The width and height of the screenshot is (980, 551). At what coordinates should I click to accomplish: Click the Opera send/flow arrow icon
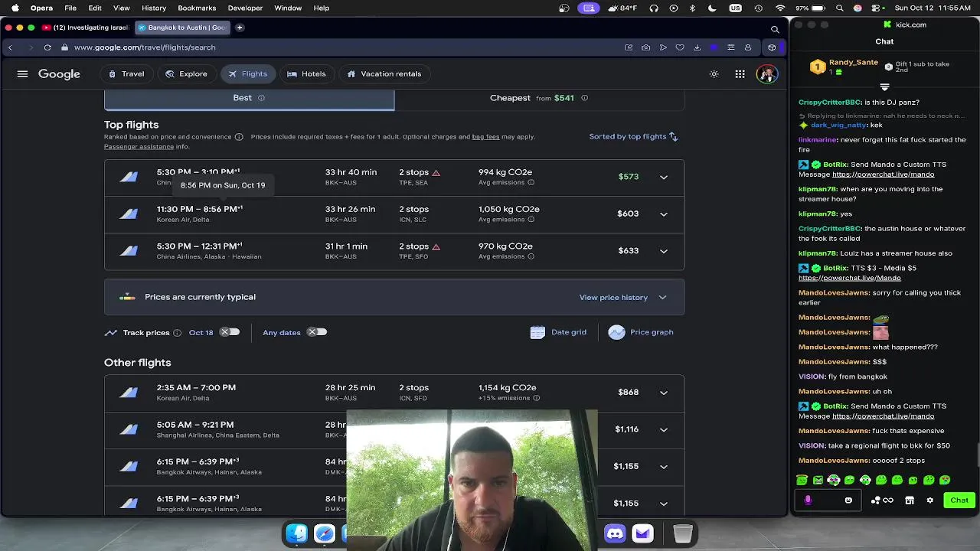(x=663, y=47)
